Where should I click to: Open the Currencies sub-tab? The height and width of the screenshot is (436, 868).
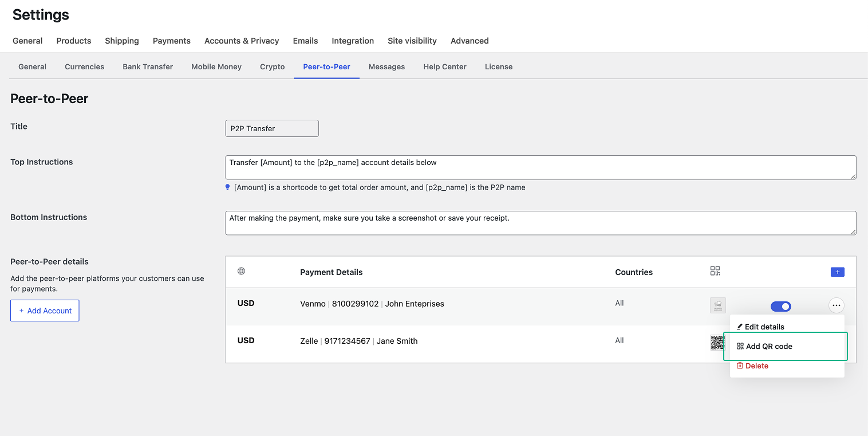tap(84, 66)
